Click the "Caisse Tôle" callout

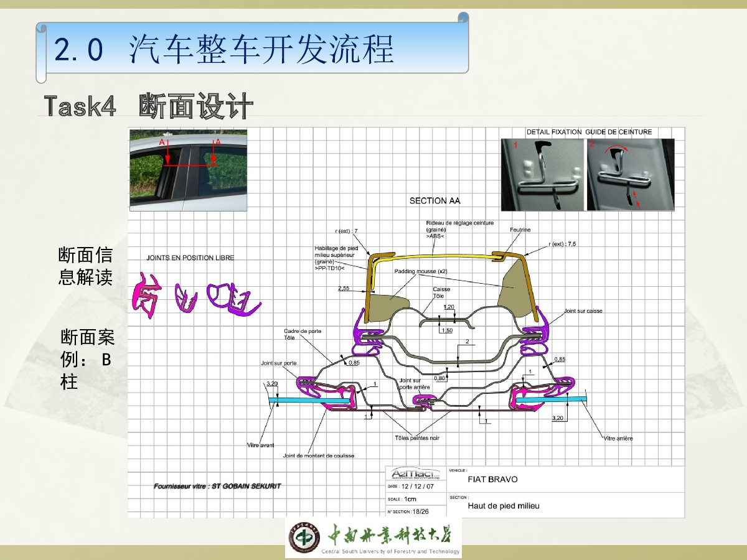click(441, 292)
